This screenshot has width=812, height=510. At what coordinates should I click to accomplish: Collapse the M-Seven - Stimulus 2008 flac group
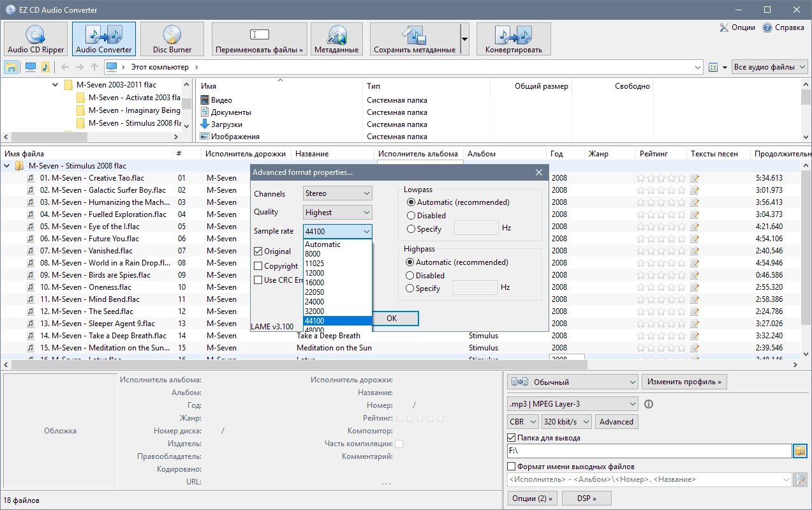coord(8,166)
